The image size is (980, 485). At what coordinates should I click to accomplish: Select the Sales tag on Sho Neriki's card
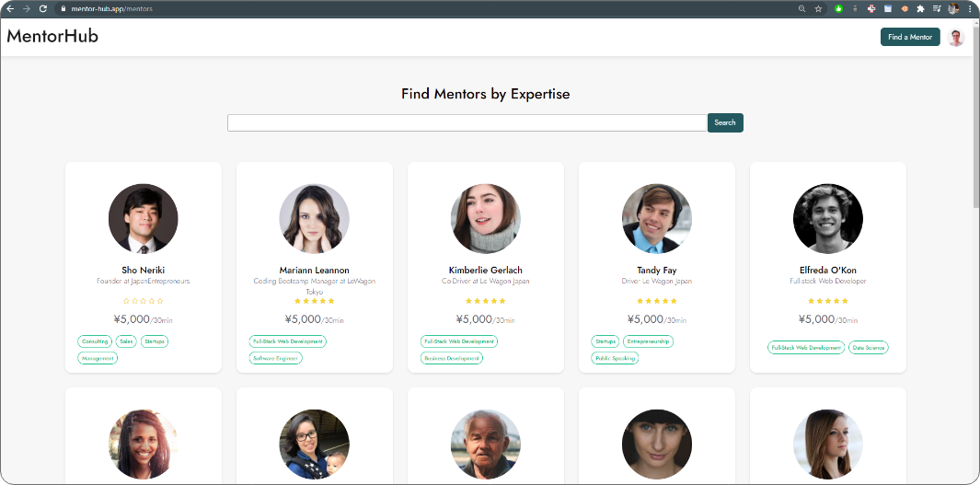(126, 341)
